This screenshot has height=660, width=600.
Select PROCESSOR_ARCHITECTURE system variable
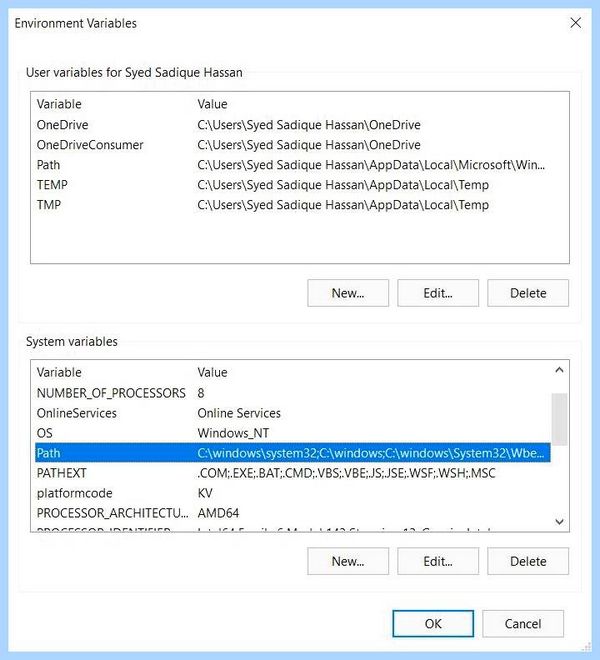[292, 513]
